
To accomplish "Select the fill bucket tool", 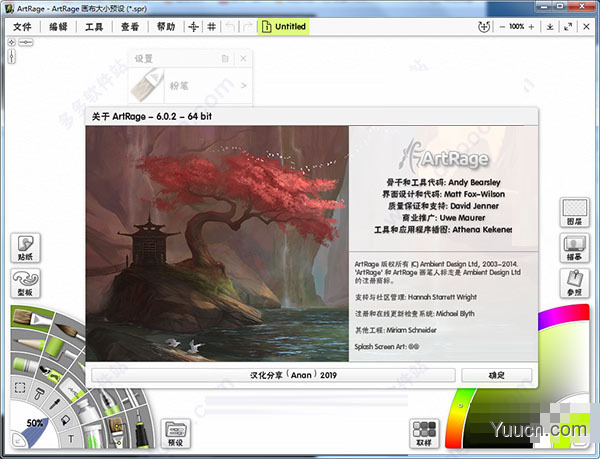I will [x=65, y=421].
